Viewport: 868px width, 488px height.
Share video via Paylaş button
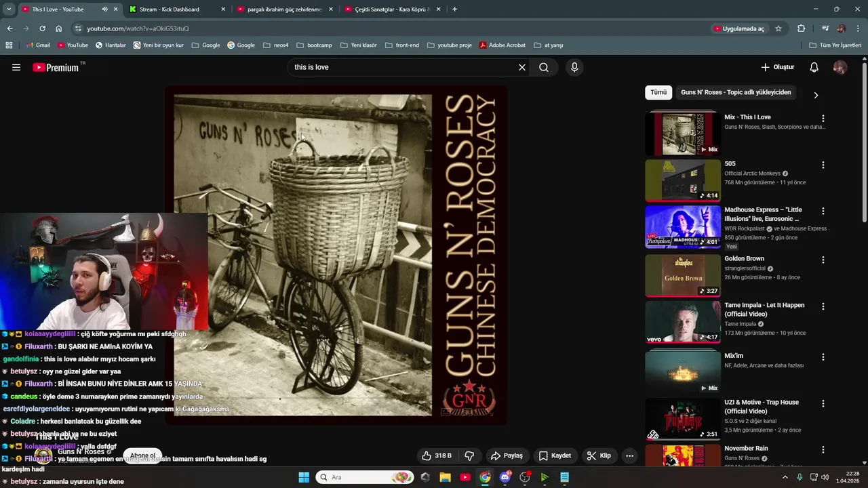[x=507, y=455]
